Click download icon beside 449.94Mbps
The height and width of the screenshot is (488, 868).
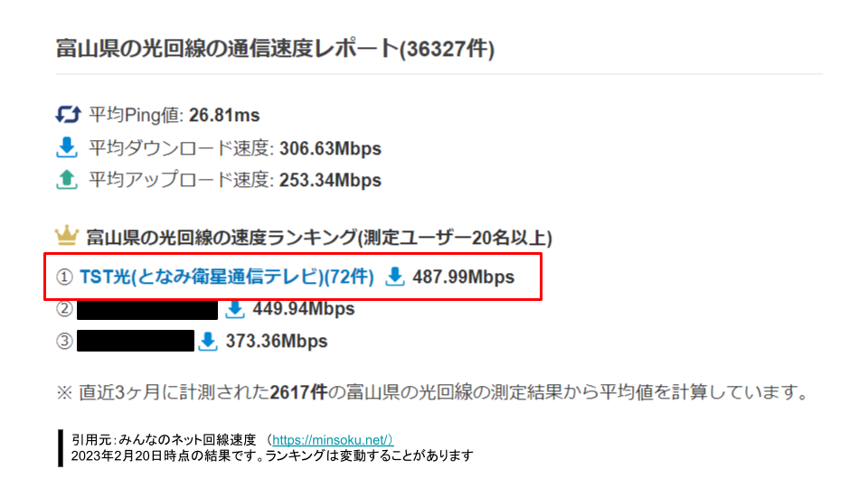[235, 309]
